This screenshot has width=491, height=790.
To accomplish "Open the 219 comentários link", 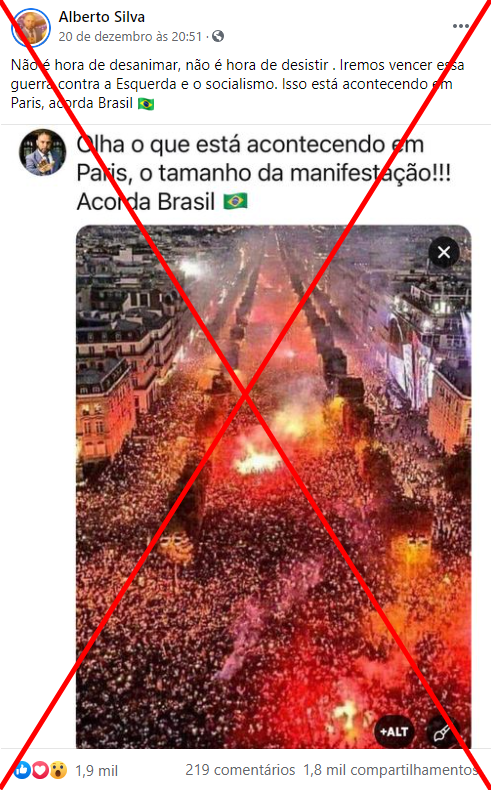I will (x=240, y=770).
